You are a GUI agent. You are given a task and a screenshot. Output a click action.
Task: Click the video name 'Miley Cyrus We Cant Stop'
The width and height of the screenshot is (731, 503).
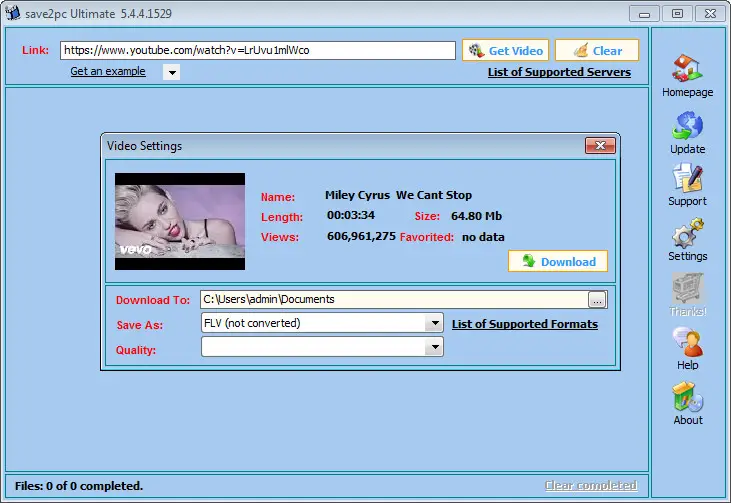(x=398, y=195)
